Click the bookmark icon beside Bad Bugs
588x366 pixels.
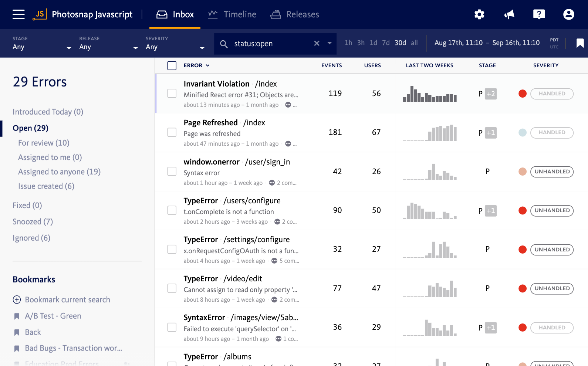(x=17, y=349)
